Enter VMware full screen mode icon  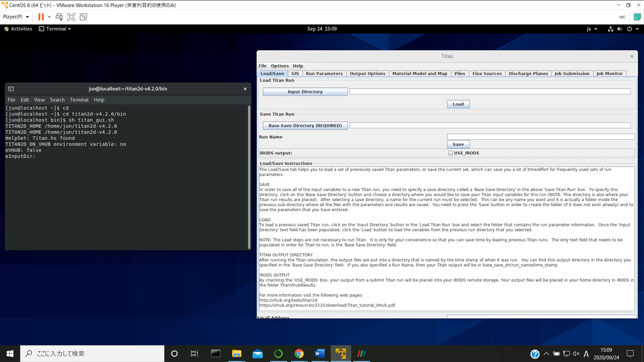[x=71, y=17]
